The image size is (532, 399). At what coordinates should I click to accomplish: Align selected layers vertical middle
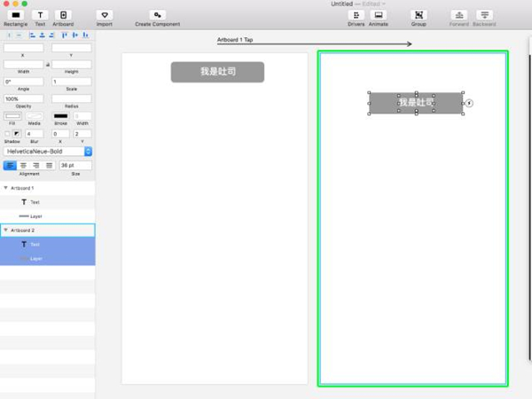click(75, 35)
